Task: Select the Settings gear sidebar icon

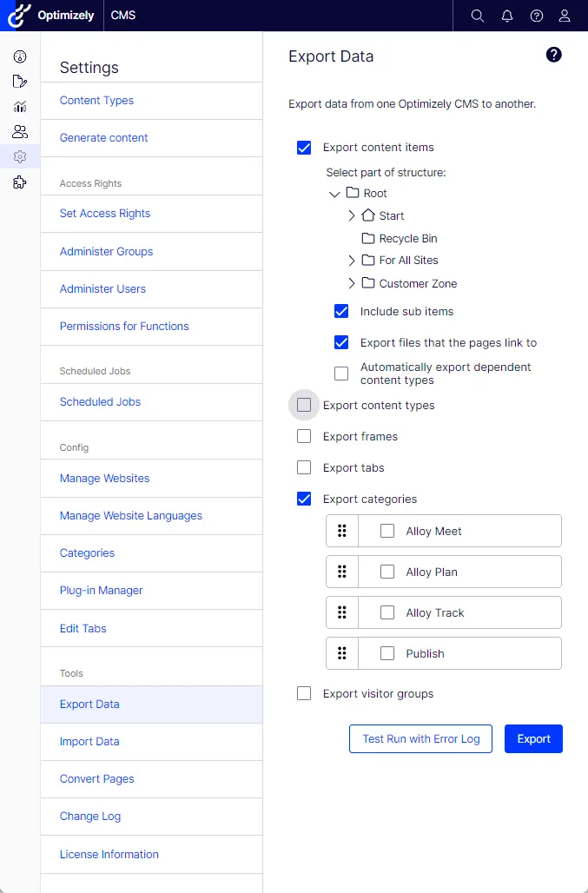Action: (20, 156)
